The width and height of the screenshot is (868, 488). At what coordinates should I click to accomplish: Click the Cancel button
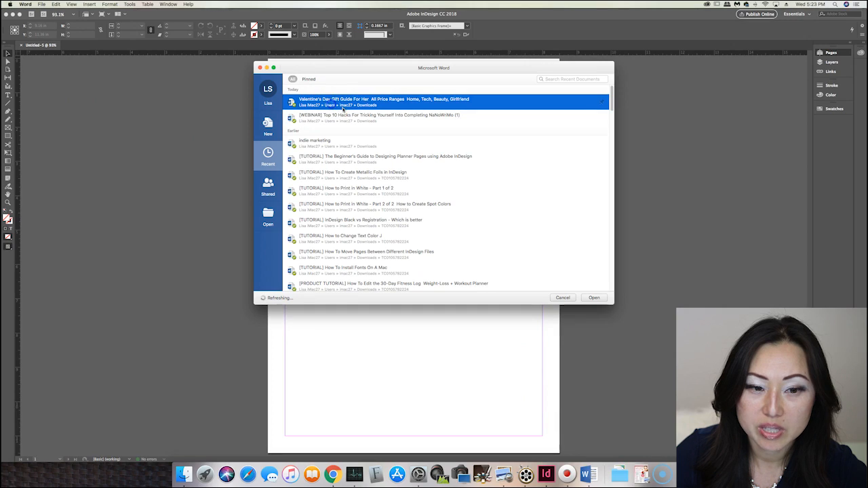[x=563, y=298]
